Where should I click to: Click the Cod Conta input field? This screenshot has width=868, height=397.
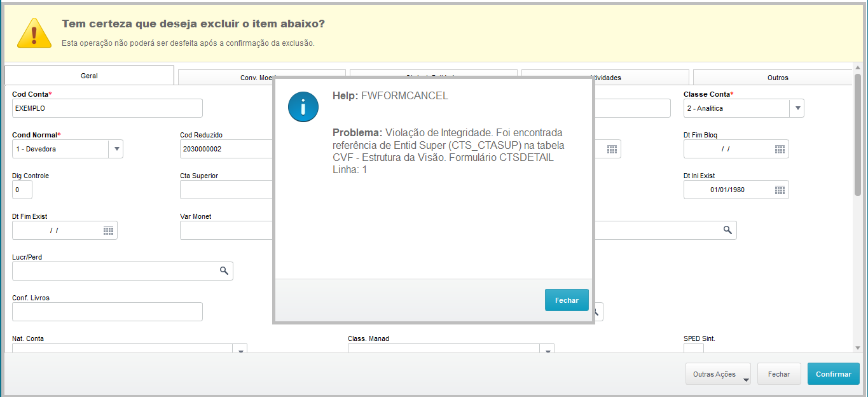click(x=107, y=108)
